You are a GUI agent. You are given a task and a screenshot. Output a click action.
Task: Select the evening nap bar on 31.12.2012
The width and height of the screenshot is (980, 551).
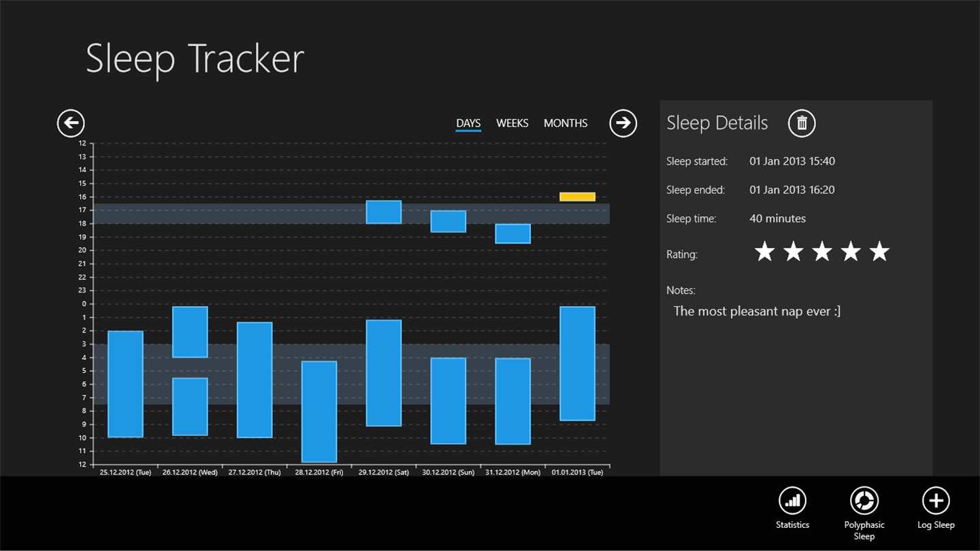[x=512, y=233]
